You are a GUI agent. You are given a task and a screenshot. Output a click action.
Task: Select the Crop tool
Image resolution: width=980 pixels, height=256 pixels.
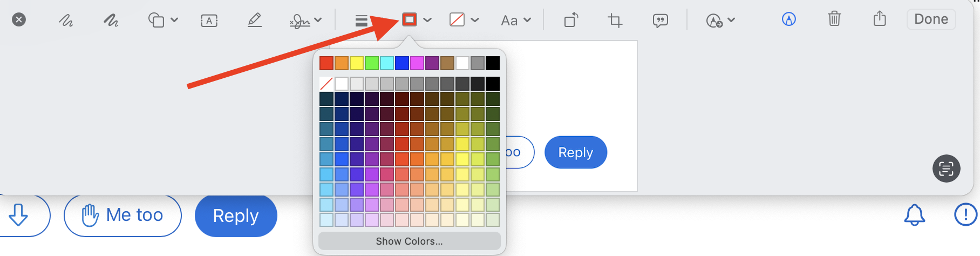coord(615,21)
